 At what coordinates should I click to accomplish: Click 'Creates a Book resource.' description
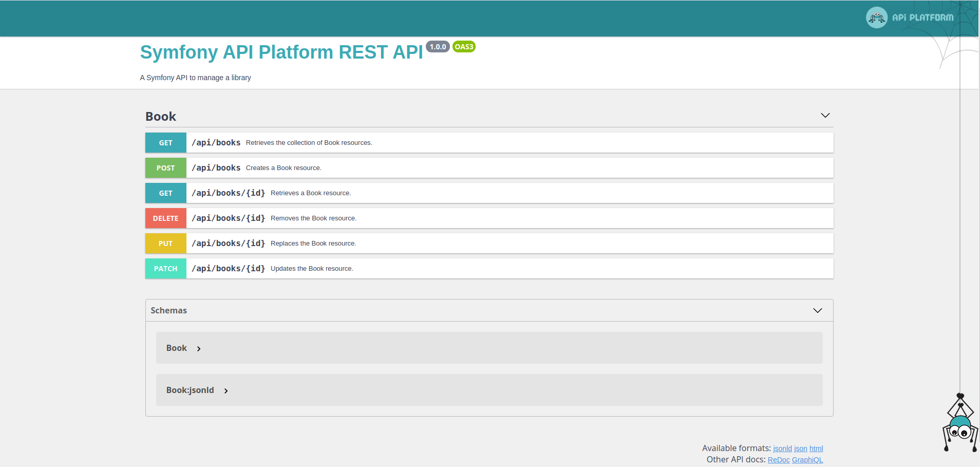284,168
